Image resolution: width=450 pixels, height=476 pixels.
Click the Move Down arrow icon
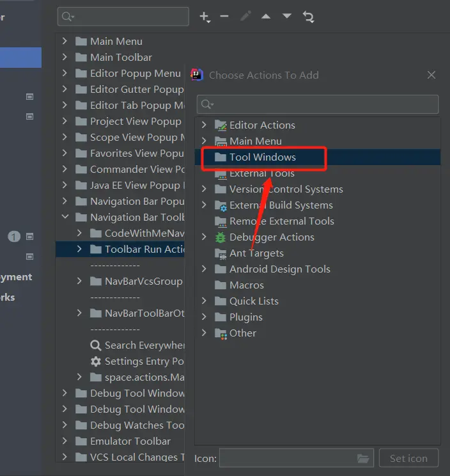pos(287,17)
